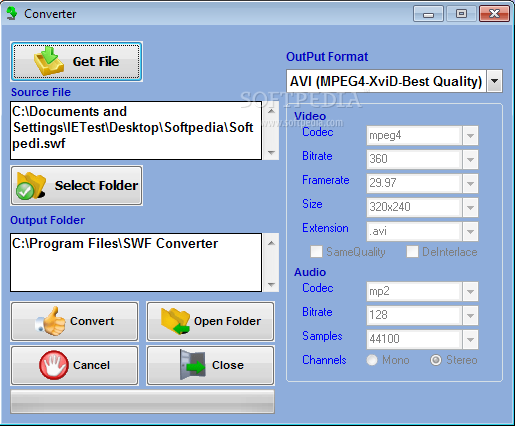Expand the Framerate 29.97 dropdown

click(x=470, y=183)
